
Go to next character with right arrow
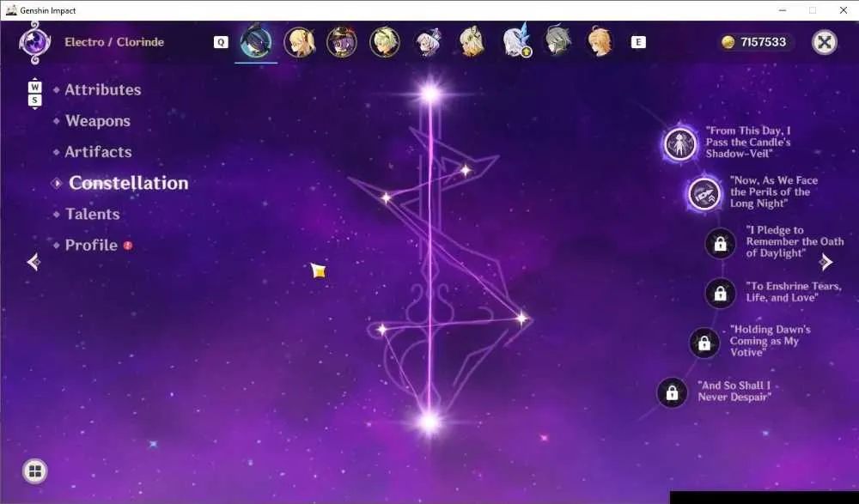pos(826,262)
